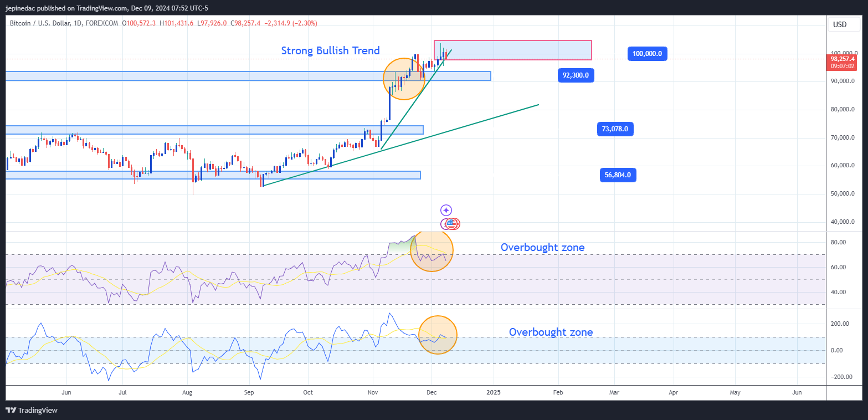Image resolution: width=868 pixels, height=420 pixels.
Task: Select the 56,804.0 blue price label
Action: tap(618, 175)
